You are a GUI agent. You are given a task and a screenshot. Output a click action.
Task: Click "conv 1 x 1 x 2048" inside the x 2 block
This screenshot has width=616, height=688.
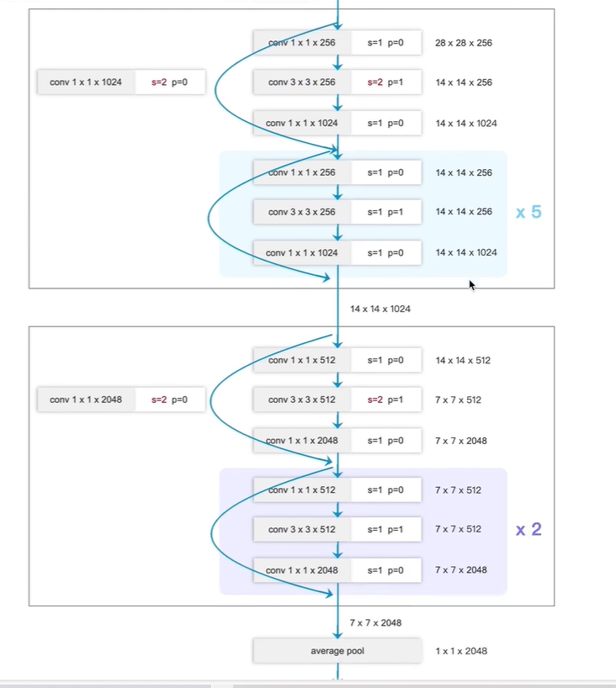(301, 570)
